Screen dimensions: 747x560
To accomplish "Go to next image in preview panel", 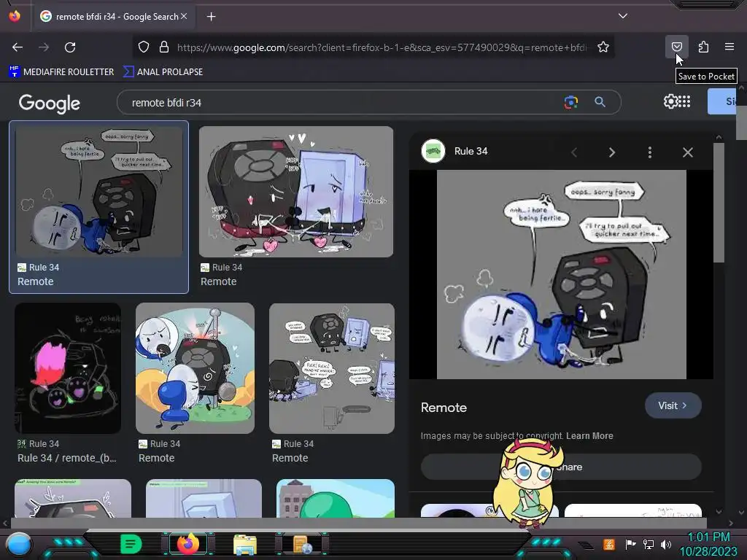I will click(x=612, y=152).
